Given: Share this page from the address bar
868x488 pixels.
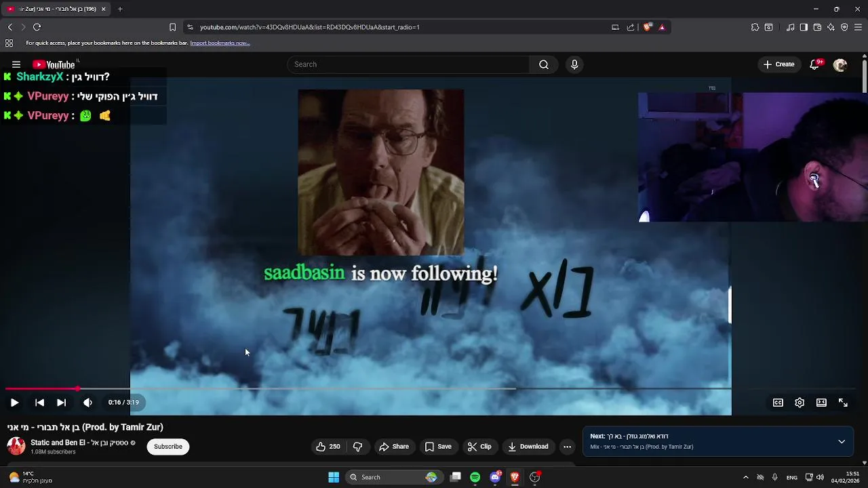Looking at the screenshot, I should coord(631,27).
